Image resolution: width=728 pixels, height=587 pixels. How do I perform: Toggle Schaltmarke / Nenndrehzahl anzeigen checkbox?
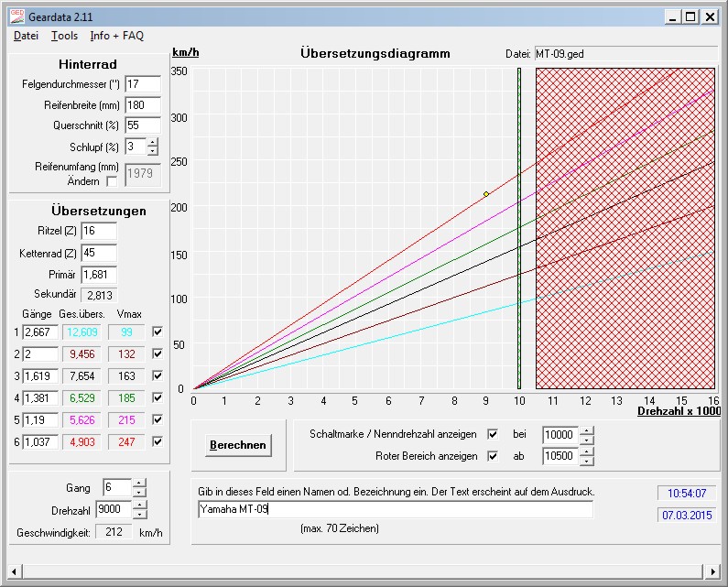tap(493, 434)
